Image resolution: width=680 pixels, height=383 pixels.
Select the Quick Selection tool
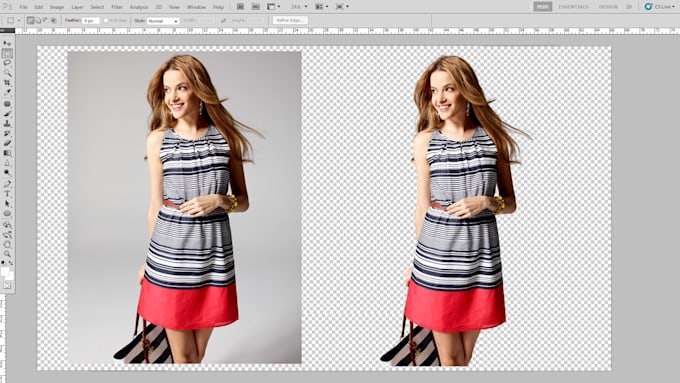7,73
